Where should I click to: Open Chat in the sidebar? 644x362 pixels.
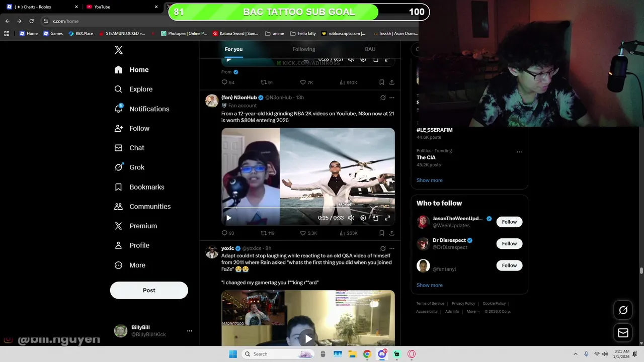click(x=129, y=148)
